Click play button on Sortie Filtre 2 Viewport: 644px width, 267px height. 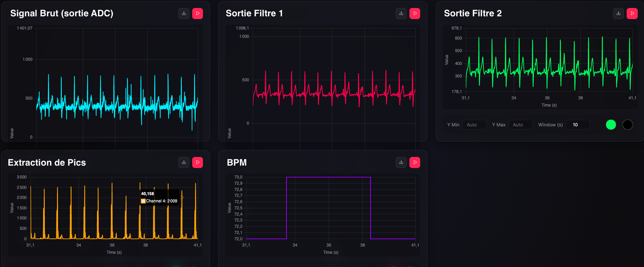(x=632, y=14)
